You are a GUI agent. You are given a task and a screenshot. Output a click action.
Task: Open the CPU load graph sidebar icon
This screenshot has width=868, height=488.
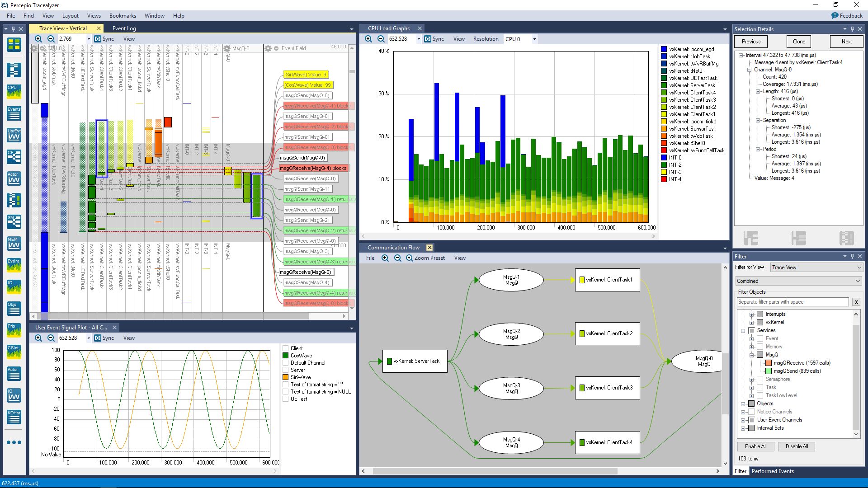tap(14, 92)
